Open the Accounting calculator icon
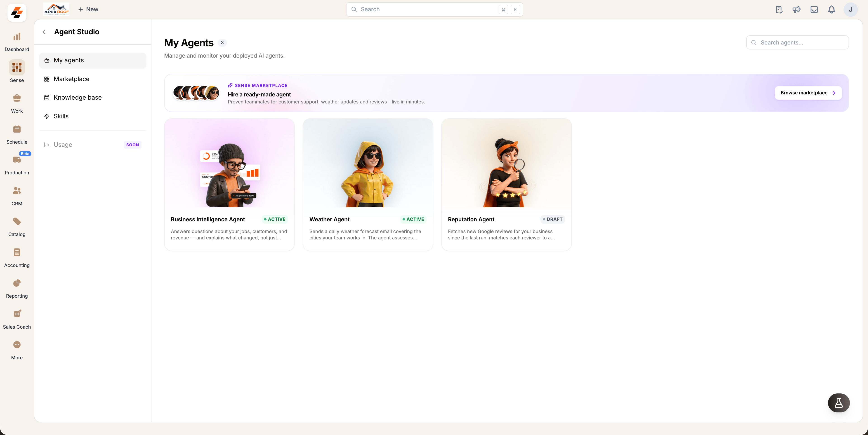 point(17,253)
